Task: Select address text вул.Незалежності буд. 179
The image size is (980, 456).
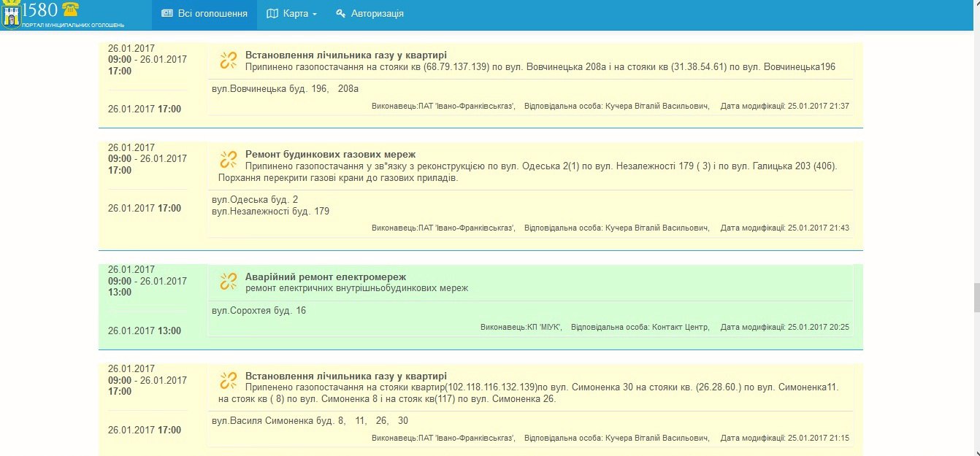Action: point(270,211)
